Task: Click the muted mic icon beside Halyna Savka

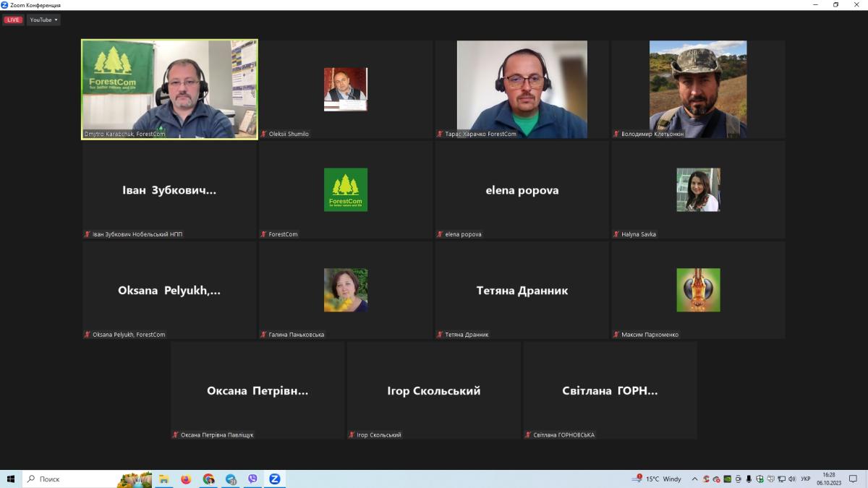Action: [616, 234]
